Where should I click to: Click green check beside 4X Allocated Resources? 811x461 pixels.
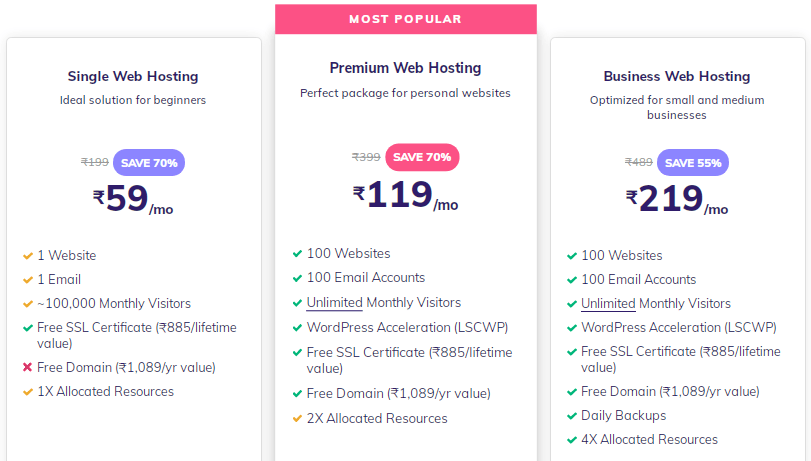(572, 440)
